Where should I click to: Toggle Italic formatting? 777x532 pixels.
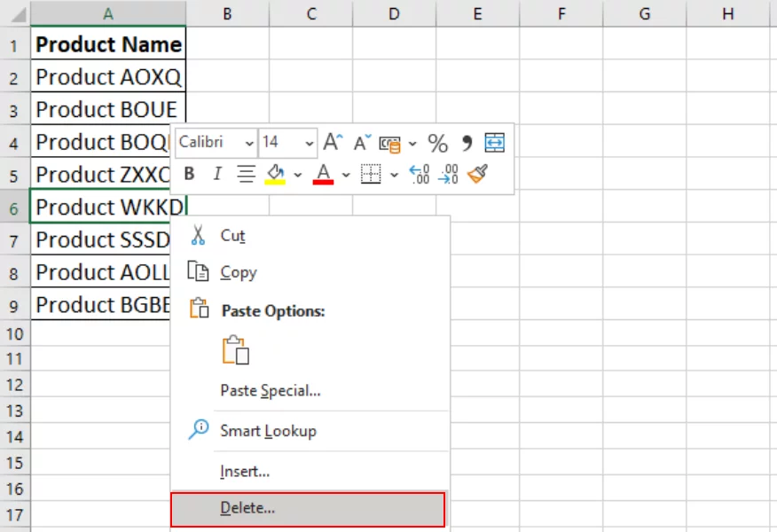(216, 174)
